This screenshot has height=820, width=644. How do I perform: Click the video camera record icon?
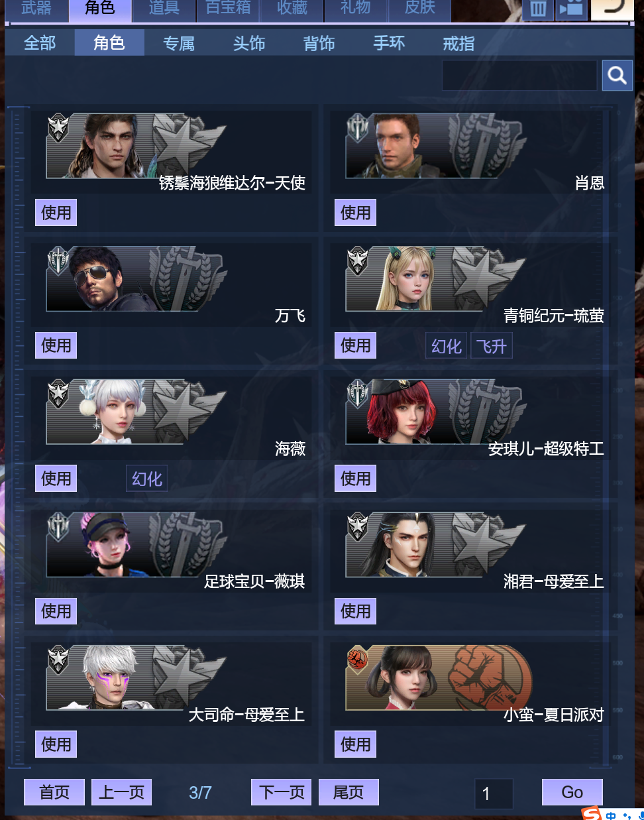[x=571, y=9]
